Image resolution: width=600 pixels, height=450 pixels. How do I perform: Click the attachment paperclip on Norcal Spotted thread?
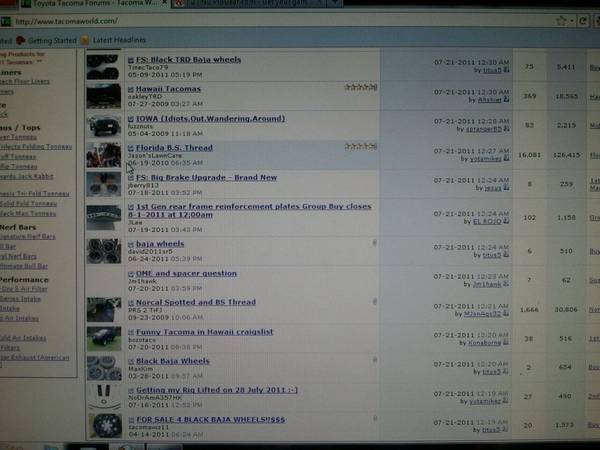click(375, 302)
